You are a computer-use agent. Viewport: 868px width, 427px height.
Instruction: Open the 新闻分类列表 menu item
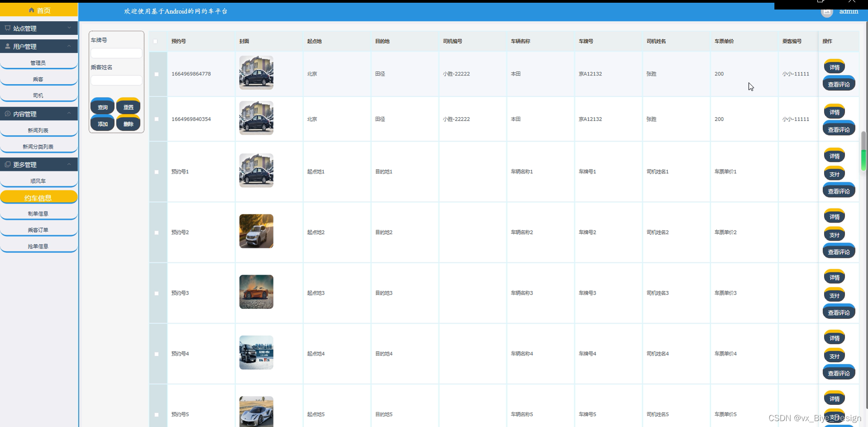coord(38,147)
